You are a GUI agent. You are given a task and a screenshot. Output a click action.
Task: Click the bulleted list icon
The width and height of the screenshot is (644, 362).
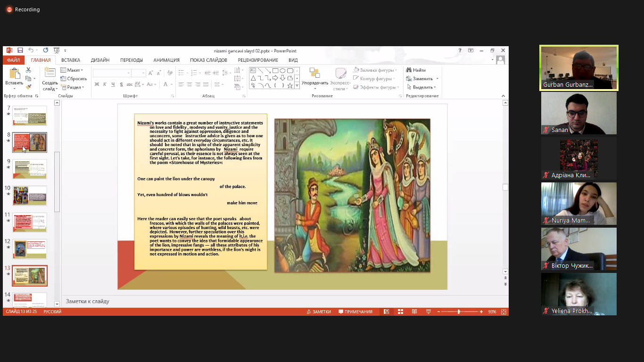(x=182, y=73)
